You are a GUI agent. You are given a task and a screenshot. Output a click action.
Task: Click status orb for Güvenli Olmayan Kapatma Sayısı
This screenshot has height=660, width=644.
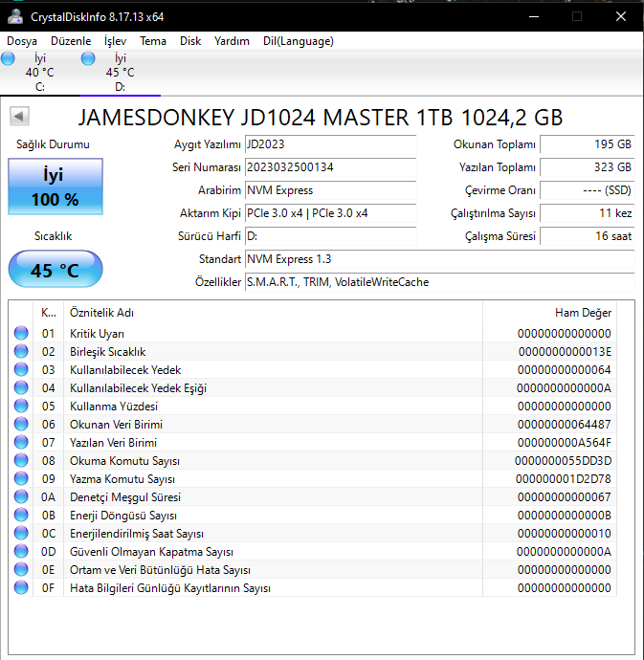coord(21,552)
